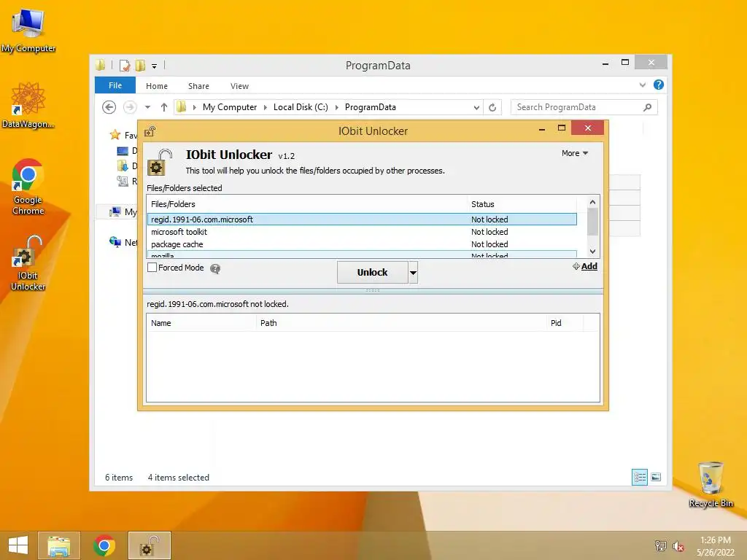This screenshot has height=560, width=747.
Task: Expand breadcrumb arrow after My Computer
Action: tap(266, 108)
